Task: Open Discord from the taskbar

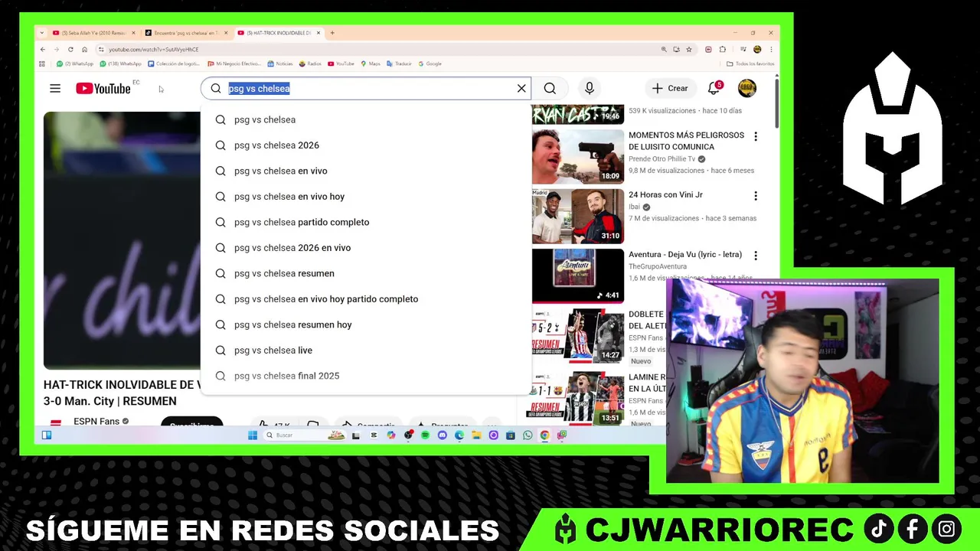Action: click(x=442, y=435)
